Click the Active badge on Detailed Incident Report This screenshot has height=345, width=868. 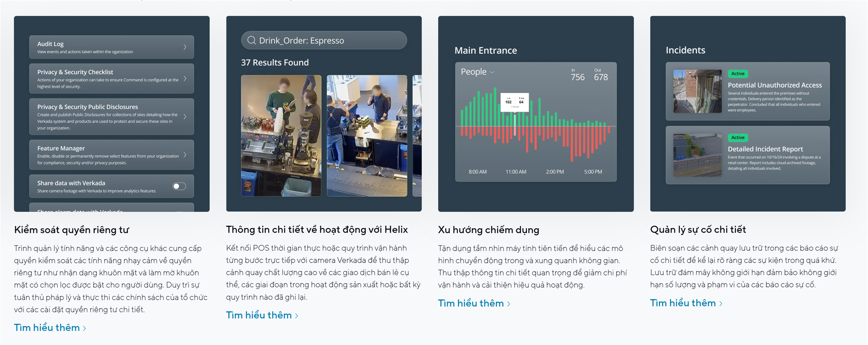pyautogui.click(x=738, y=137)
